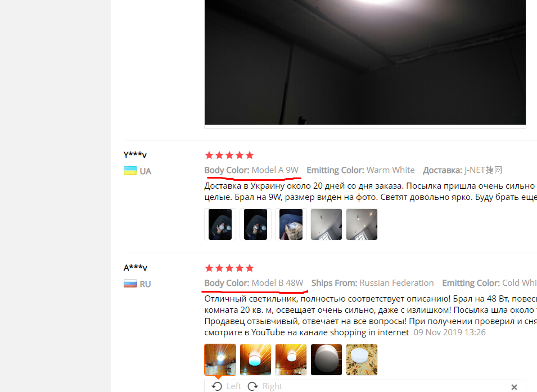This screenshot has width=537, height=392.
Task: Open fourth ceiling photo in Y***v's review
Action: pyautogui.click(x=326, y=225)
